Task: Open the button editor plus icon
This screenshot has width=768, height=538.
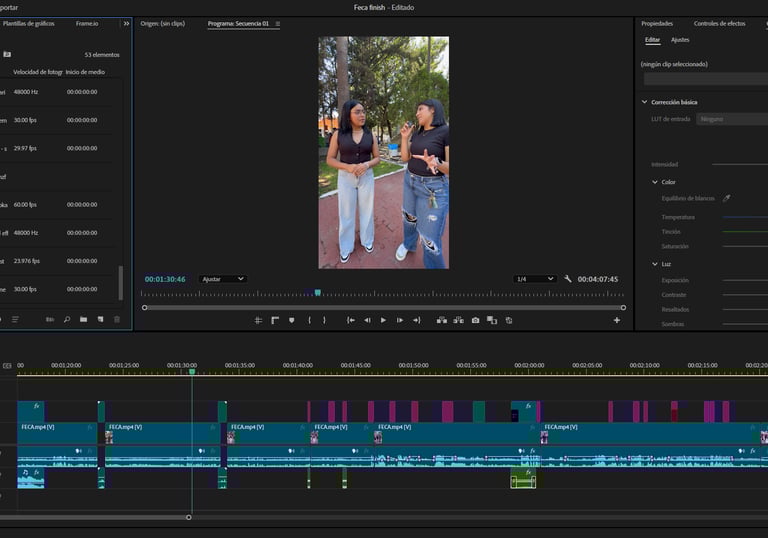Action: [x=616, y=320]
